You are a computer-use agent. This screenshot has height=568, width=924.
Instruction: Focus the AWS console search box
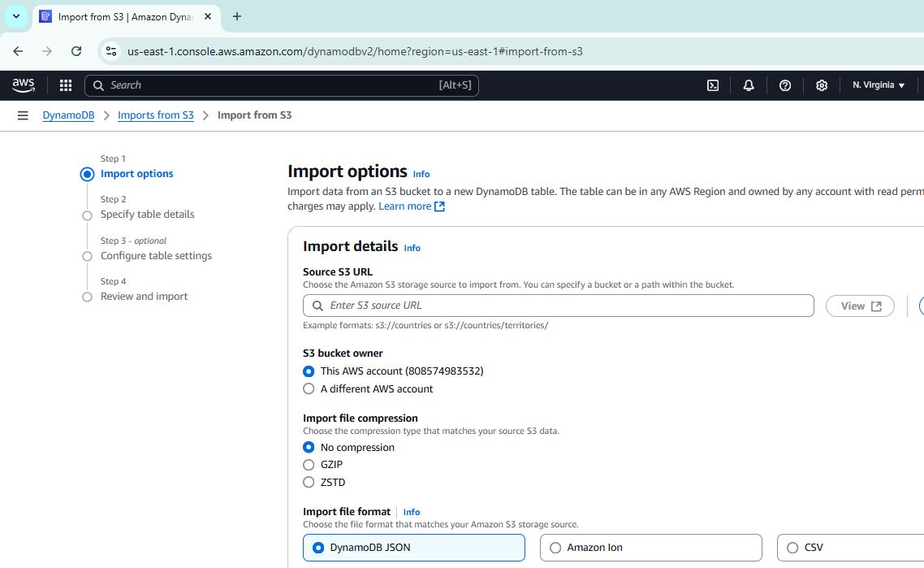(282, 85)
